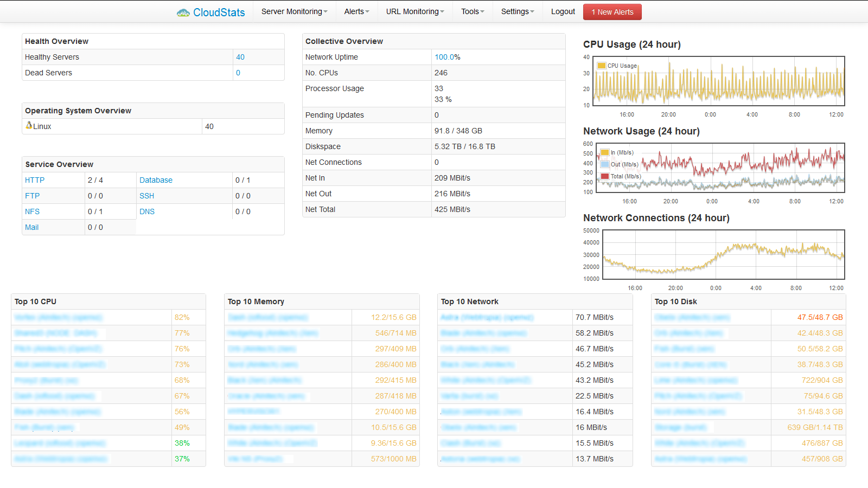
Task: Open the Settings dropdown menu
Action: click(x=518, y=11)
